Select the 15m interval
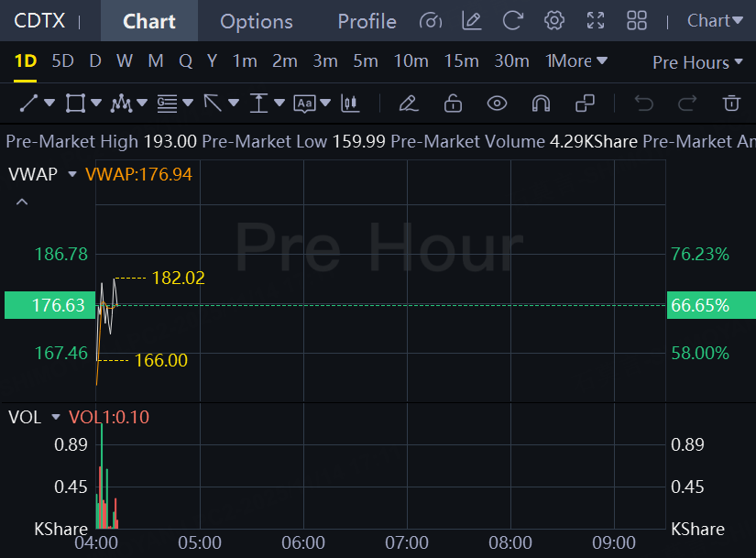 pyautogui.click(x=461, y=61)
